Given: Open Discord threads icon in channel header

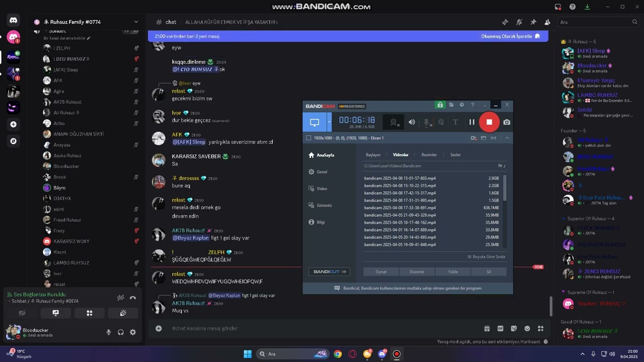Looking at the screenshot, I should [x=505, y=22].
